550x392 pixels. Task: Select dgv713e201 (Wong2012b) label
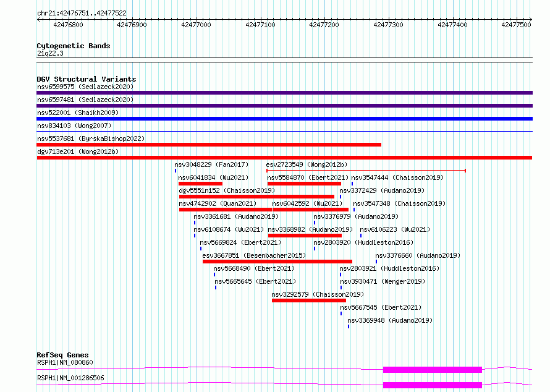point(78,151)
